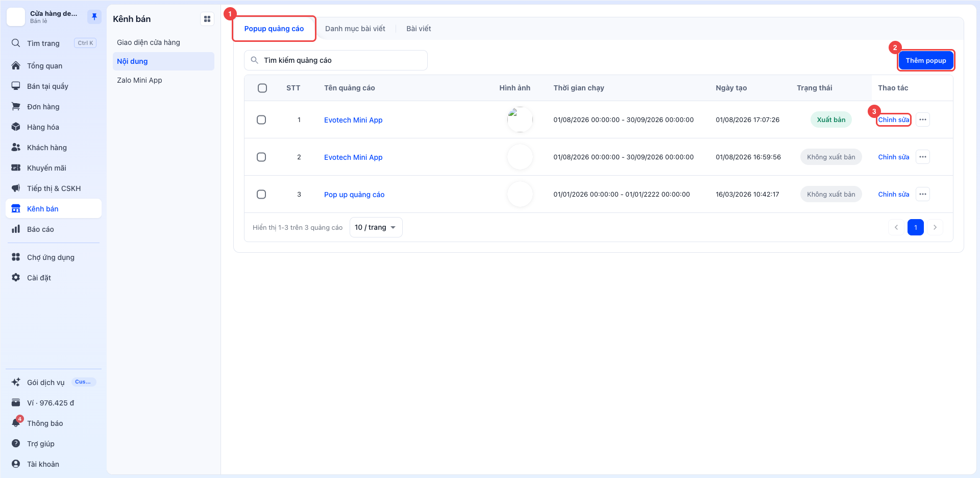Viewport: 980px width, 478px height.
Task: Open Trợ giúp question icon
Action: (16, 443)
